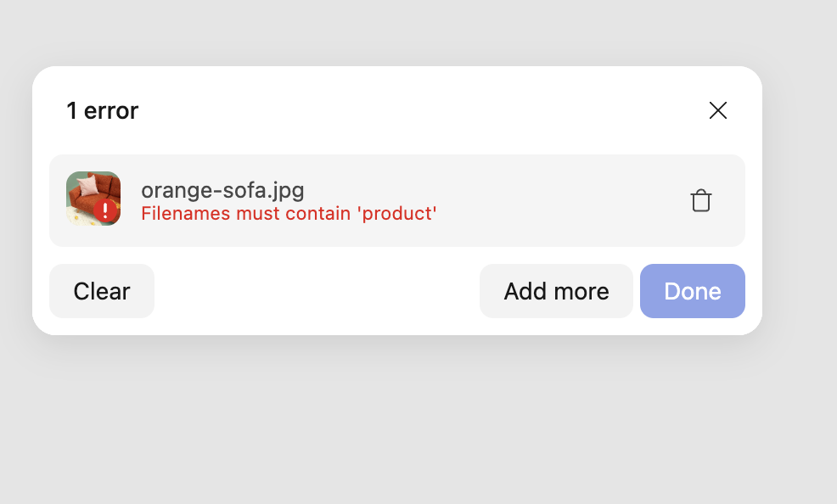This screenshot has width=837, height=504.
Task: Click Clear to remove all files
Action: pos(101,291)
